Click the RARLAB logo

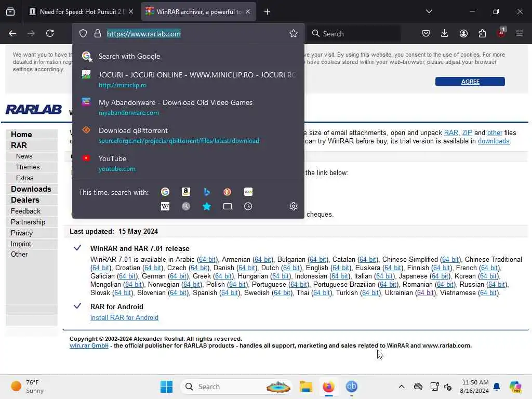(34, 109)
